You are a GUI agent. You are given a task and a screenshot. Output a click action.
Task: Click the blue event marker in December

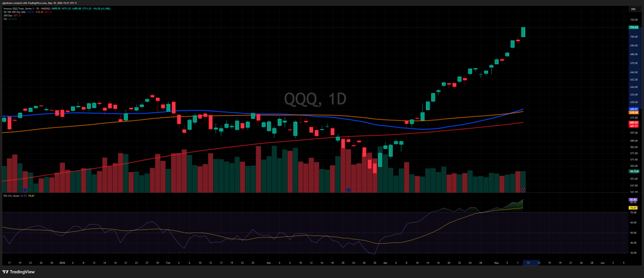[x=25, y=190]
